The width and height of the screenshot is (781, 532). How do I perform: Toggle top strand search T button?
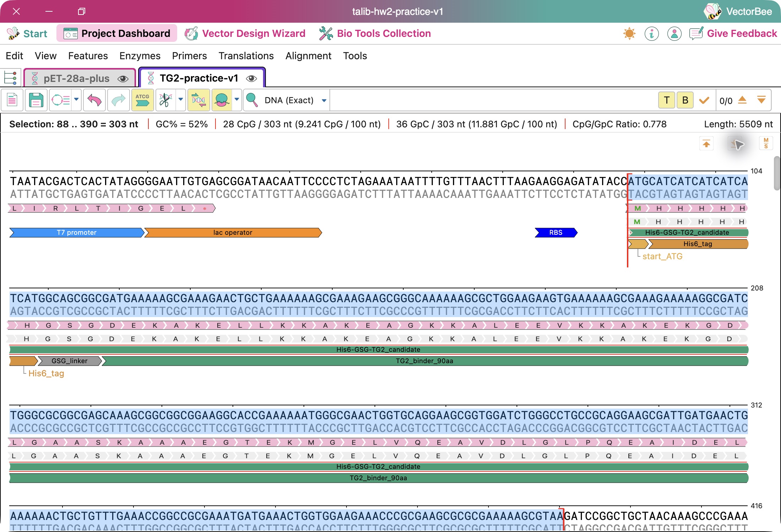pyautogui.click(x=667, y=100)
